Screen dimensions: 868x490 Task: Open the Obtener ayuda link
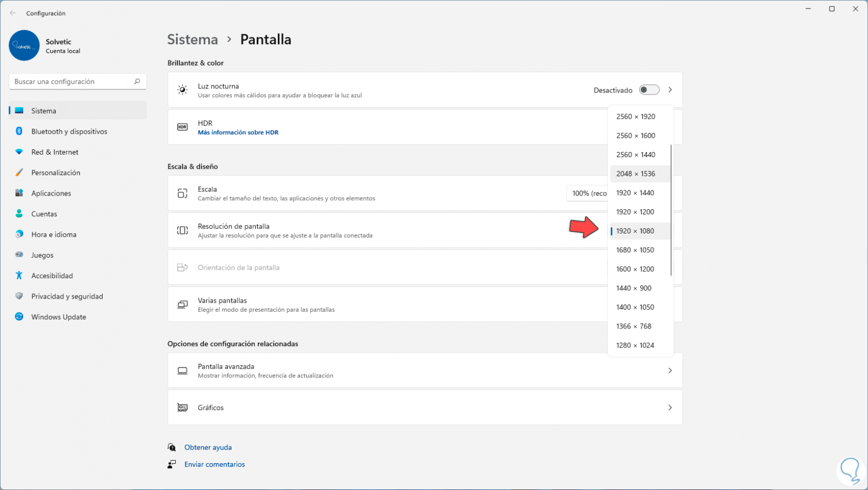[x=208, y=447]
